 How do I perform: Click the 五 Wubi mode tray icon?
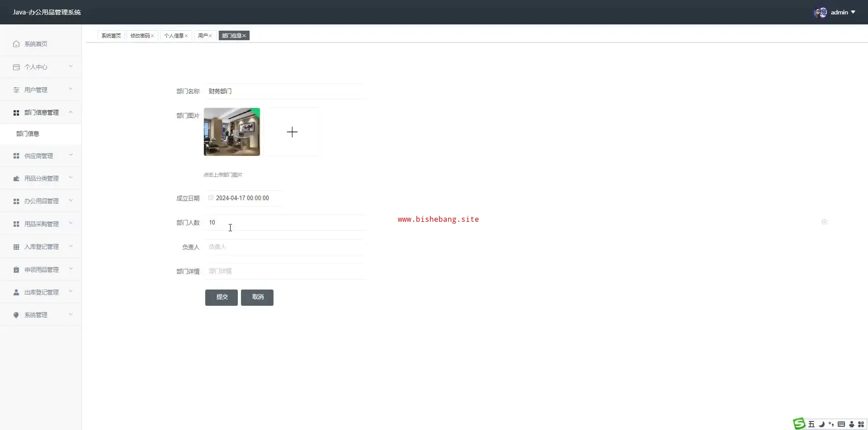pyautogui.click(x=811, y=424)
